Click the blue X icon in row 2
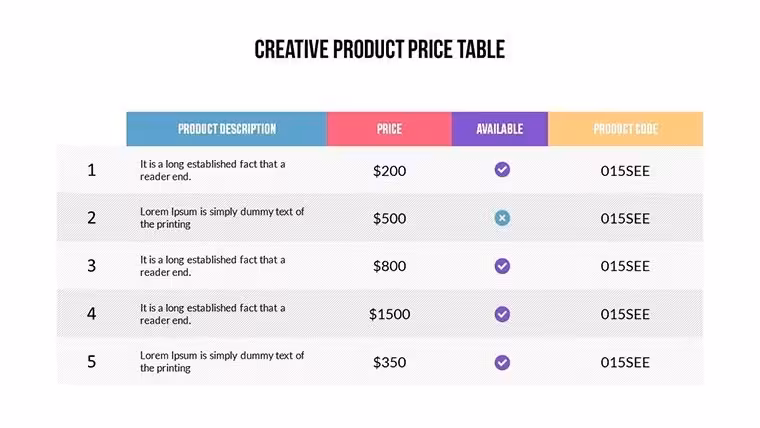Image resolution: width=760 pixels, height=428 pixels. tap(502, 218)
